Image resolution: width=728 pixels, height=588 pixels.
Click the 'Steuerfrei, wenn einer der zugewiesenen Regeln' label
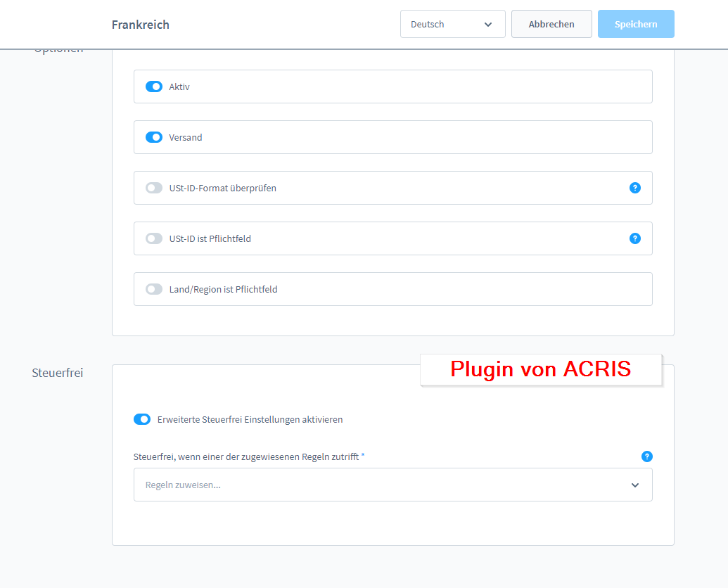pos(249,456)
